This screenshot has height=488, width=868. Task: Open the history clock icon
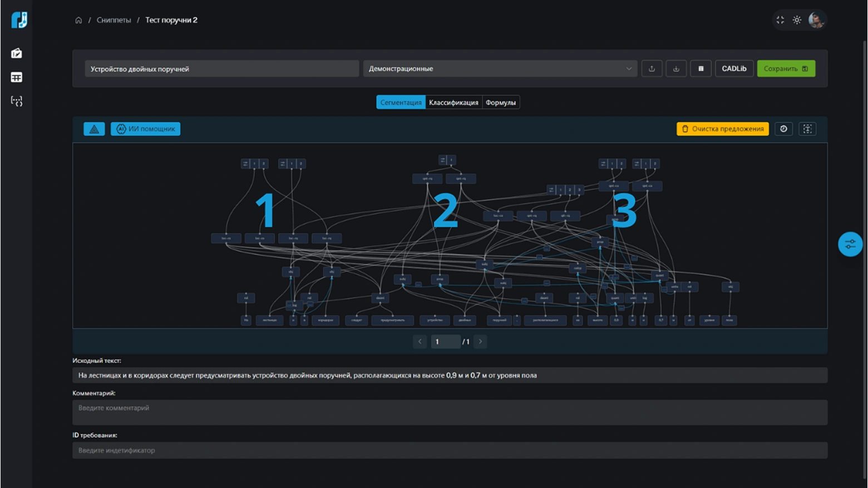[783, 129]
